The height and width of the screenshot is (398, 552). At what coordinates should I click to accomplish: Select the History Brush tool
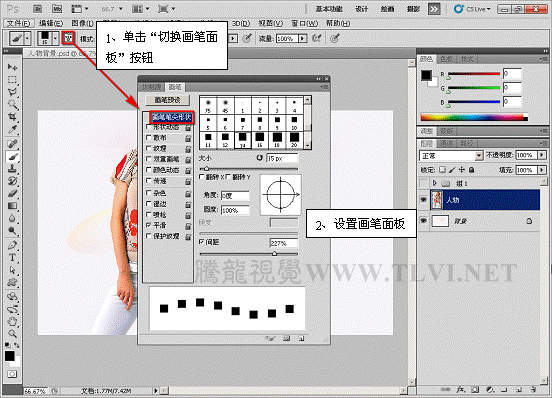click(x=12, y=181)
